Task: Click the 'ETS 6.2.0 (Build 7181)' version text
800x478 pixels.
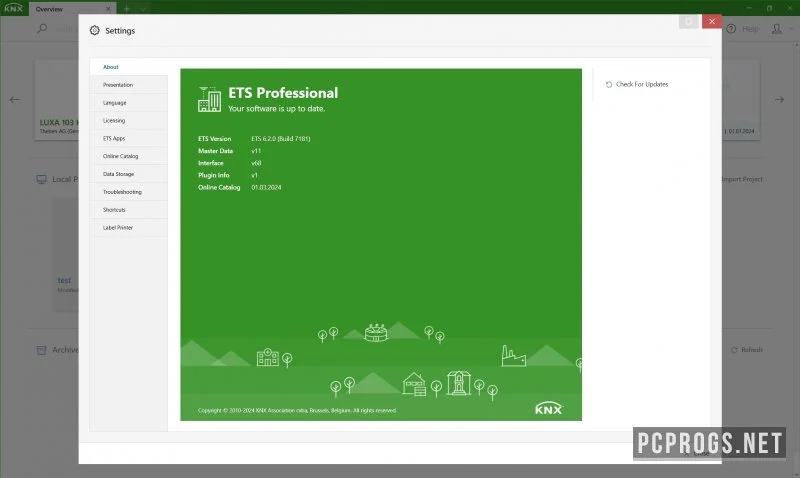Action: [281, 139]
